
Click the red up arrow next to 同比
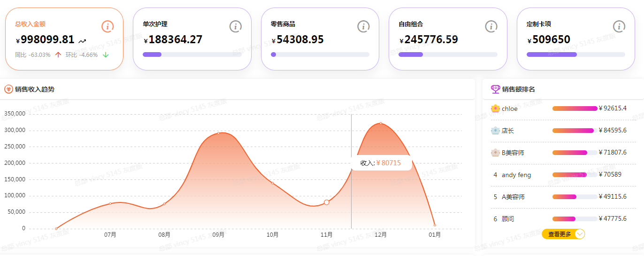point(58,55)
